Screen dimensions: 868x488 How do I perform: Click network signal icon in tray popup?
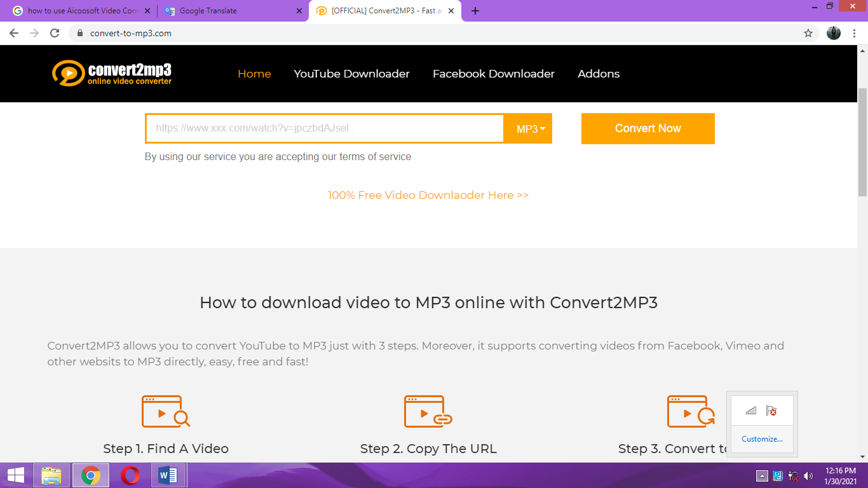[751, 410]
